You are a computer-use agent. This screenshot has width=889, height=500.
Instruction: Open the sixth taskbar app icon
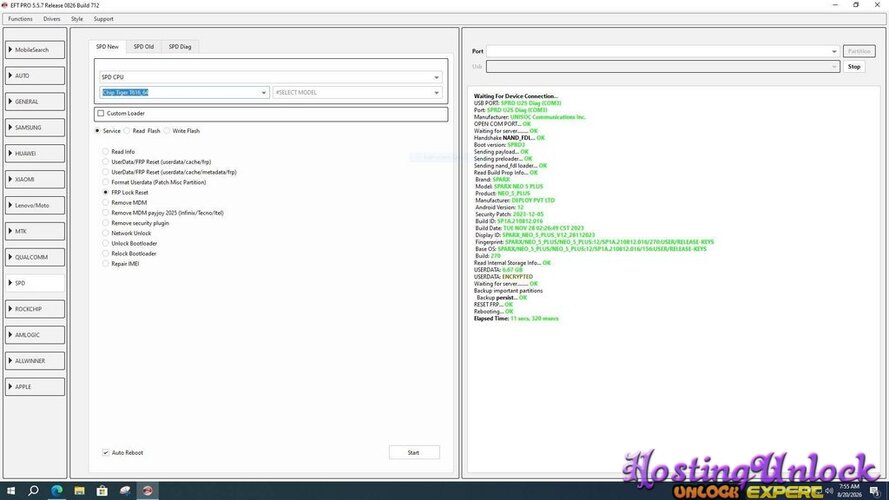125,491
